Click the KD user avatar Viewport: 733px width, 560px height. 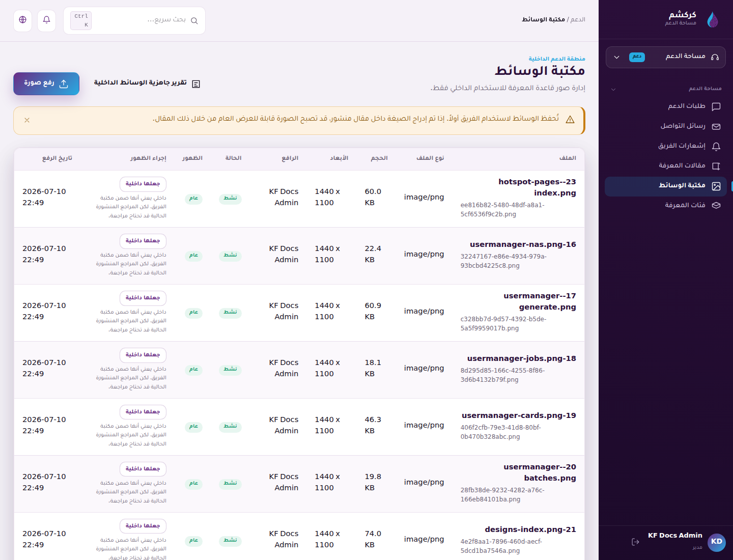tap(717, 542)
